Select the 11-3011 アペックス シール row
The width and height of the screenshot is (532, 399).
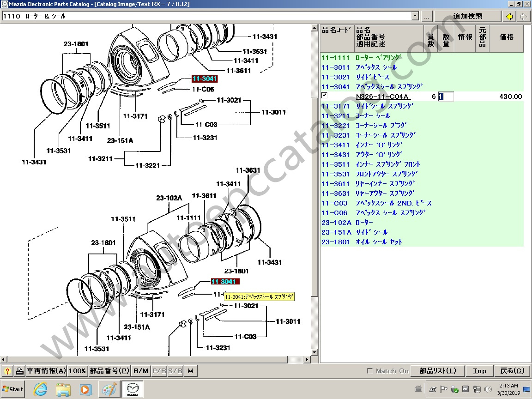(422, 67)
